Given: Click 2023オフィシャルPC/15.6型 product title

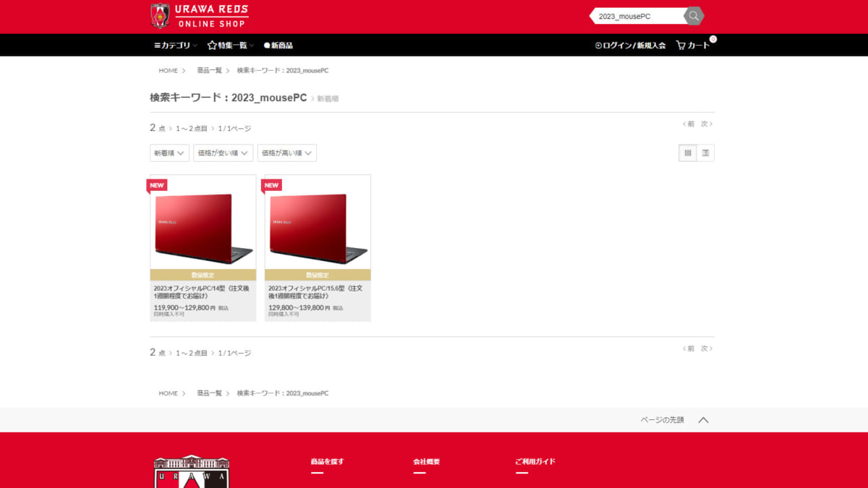Looking at the screenshot, I should (316, 291).
